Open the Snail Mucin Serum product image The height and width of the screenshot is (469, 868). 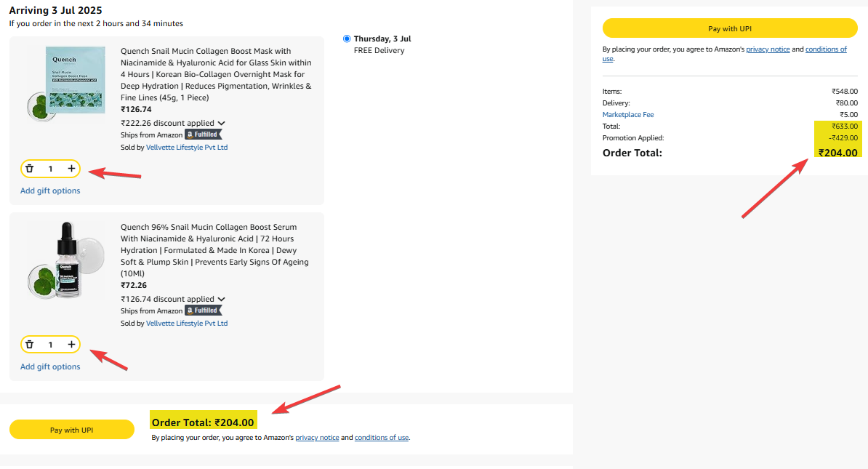click(x=66, y=260)
